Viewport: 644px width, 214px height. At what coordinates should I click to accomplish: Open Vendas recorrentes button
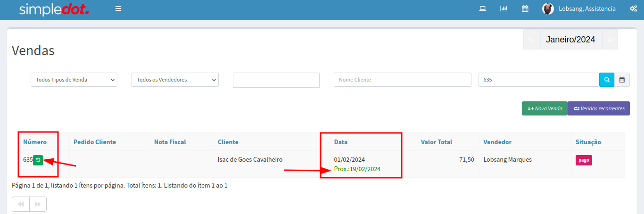click(x=599, y=108)
